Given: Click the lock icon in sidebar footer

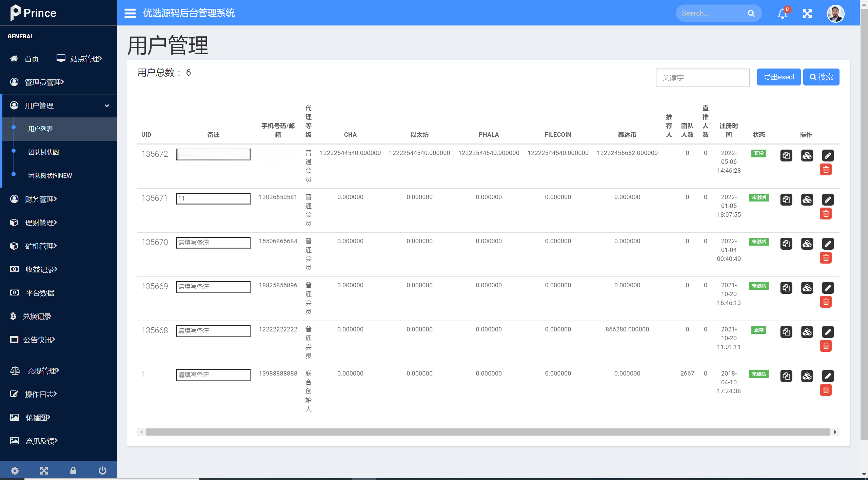Looking at the screenshot, I should [73, 471].
